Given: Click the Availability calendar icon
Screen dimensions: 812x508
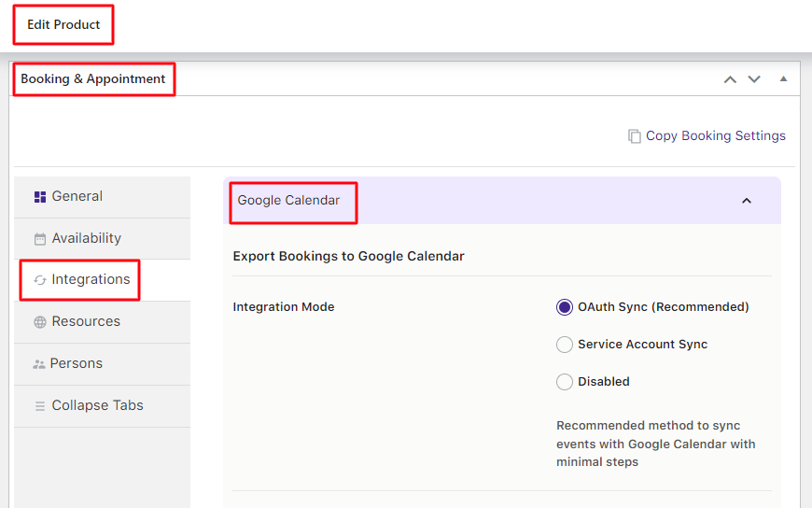Looking at the screenshot, I should (40, 239).
